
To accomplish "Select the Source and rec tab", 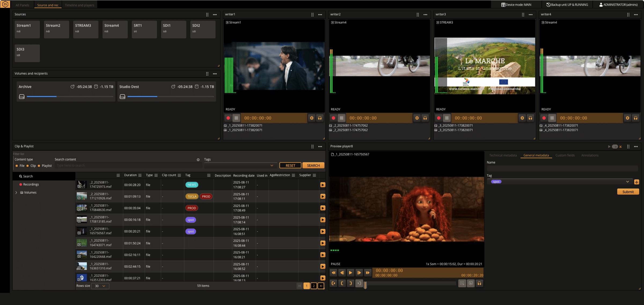I will click(x=48, y=5).
